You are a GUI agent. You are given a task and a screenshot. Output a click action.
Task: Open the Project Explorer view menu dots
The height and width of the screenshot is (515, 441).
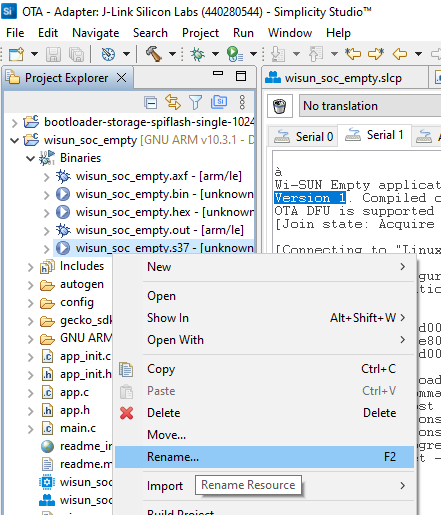click(242, 102)
